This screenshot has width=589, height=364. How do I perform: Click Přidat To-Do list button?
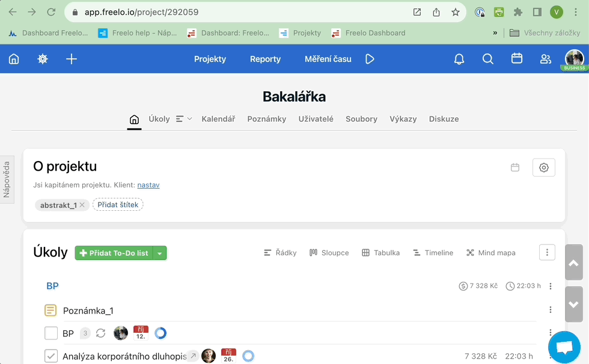(x=114, y=253)
